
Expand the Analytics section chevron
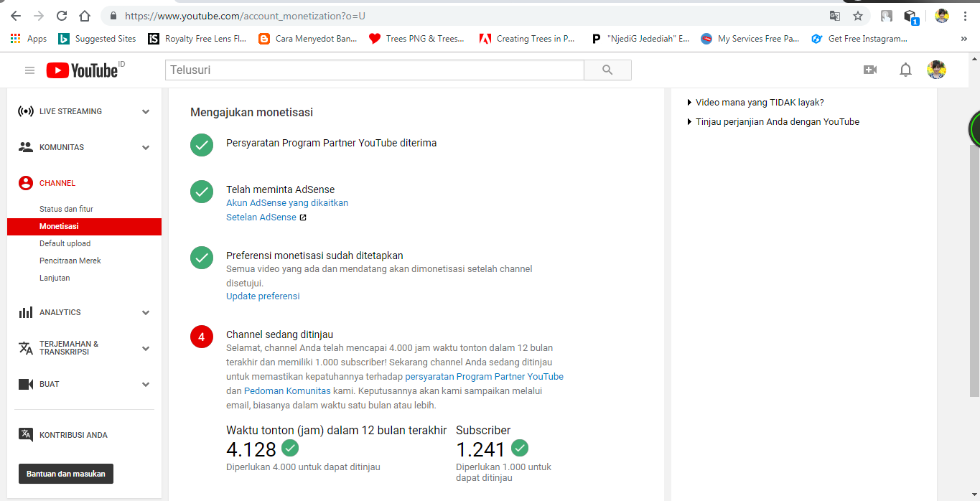pyautogui.click(x=146, y=312)
